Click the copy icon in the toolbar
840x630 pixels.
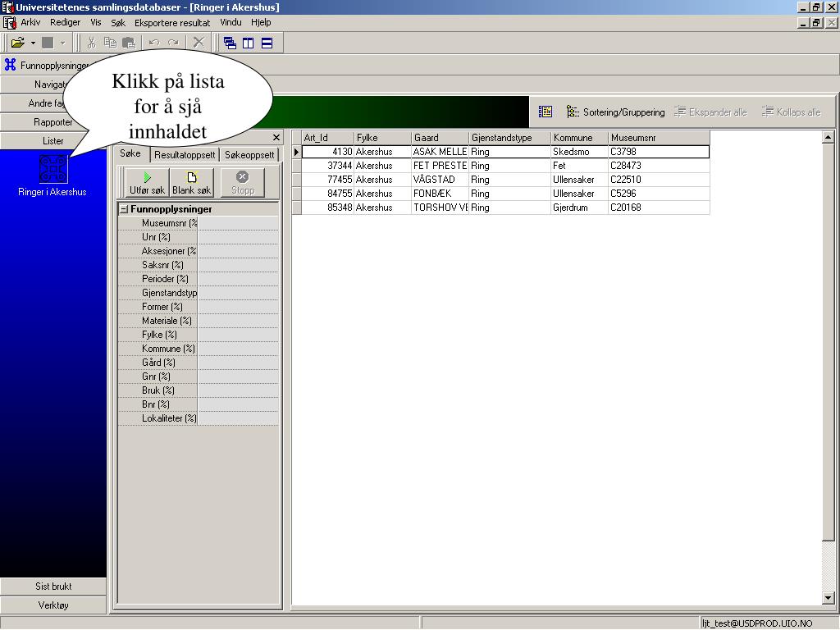coord(110,43)
